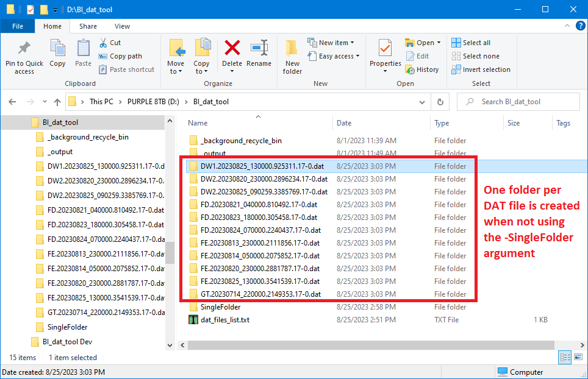Click the Copy ribbon icon
The image size is (588, 379).
click(x=57, y=48)
